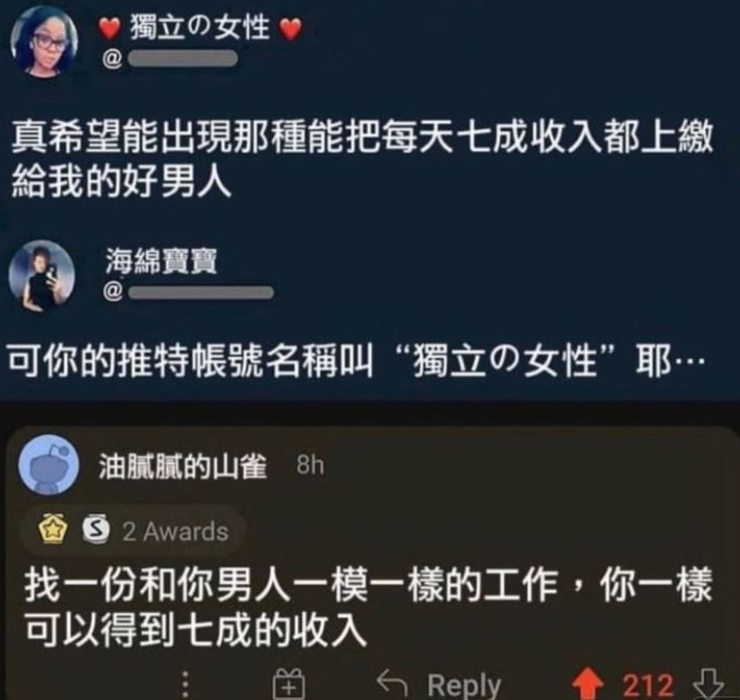The image size is (740, 700).
Task: Open the three-dot comment options menu
Action: (186, 685)
